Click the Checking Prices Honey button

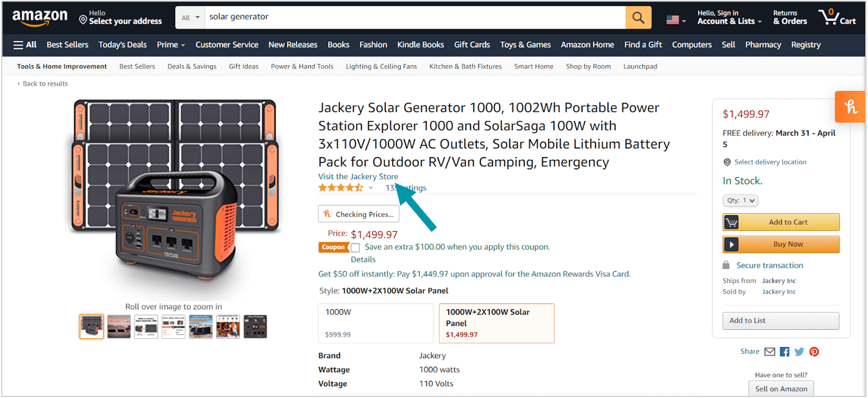pos(359,214)
